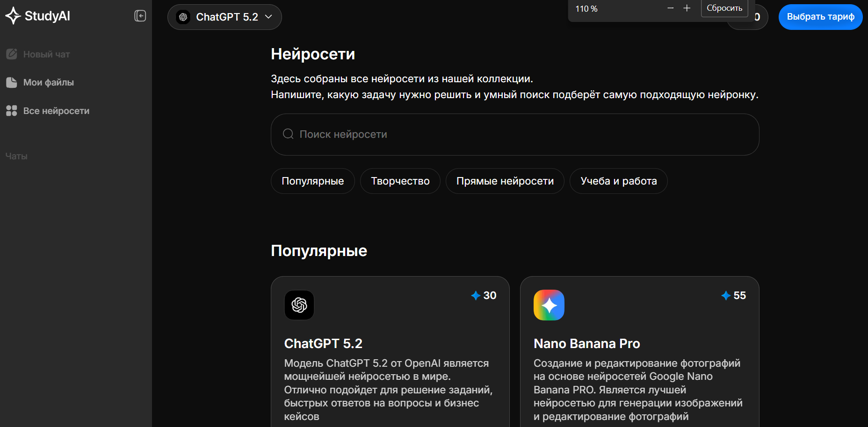Click the ChatGPT 5.2 card logo
This screenshot has height=427, width=868.
click(299, 305)
